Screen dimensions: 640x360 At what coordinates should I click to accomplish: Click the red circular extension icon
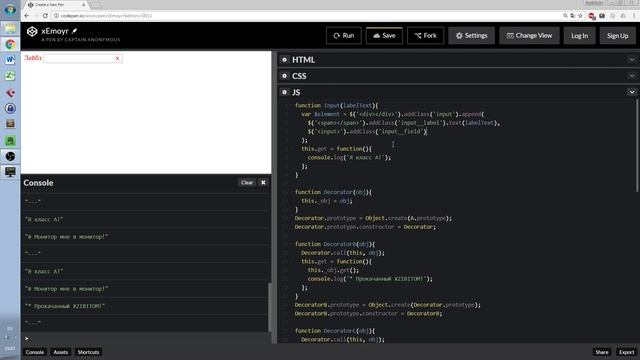click(x=591, y=16)
